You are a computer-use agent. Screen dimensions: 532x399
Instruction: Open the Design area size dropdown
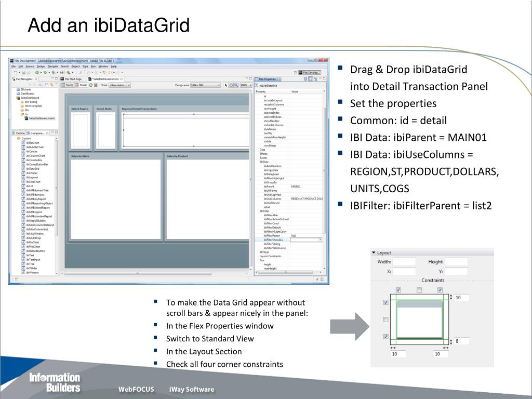[x=205, y=85]
